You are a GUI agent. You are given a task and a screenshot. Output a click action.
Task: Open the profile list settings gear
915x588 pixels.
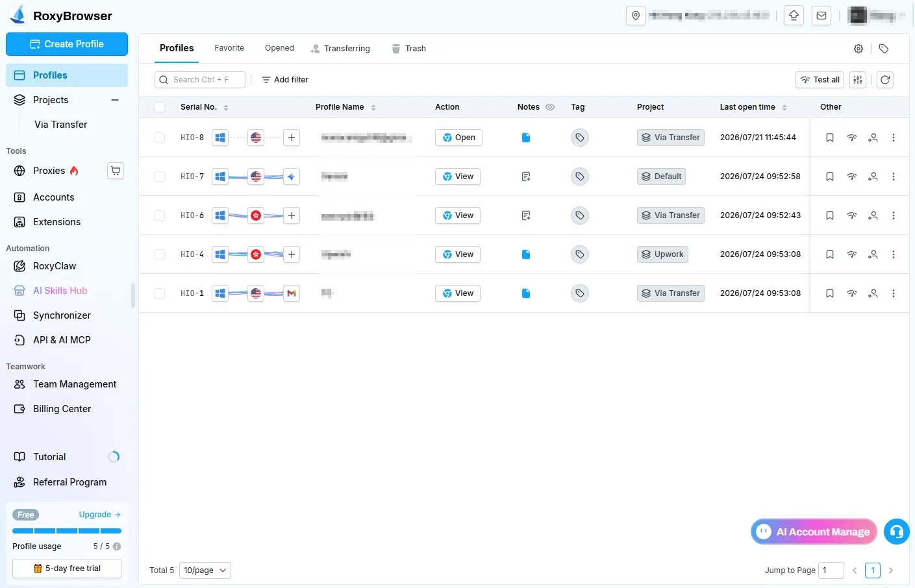pos(859,49)
